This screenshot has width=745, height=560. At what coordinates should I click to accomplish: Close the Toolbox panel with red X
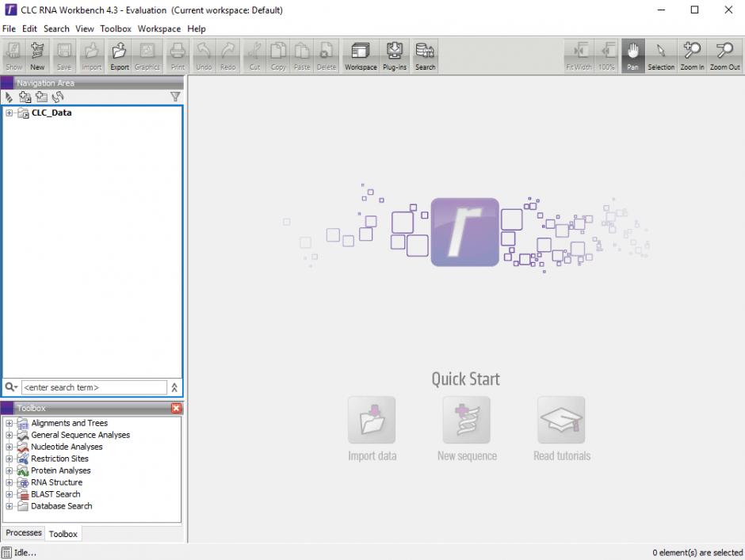coord(176,408)
